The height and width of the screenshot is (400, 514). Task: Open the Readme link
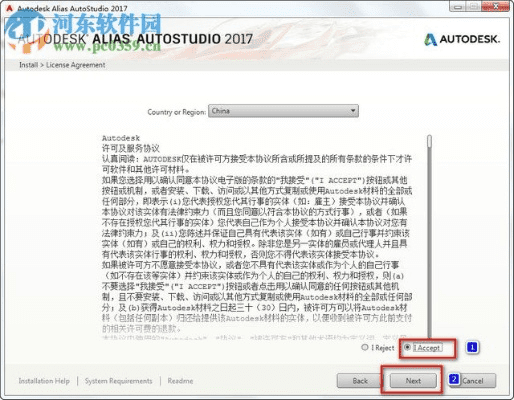(180, 381)
